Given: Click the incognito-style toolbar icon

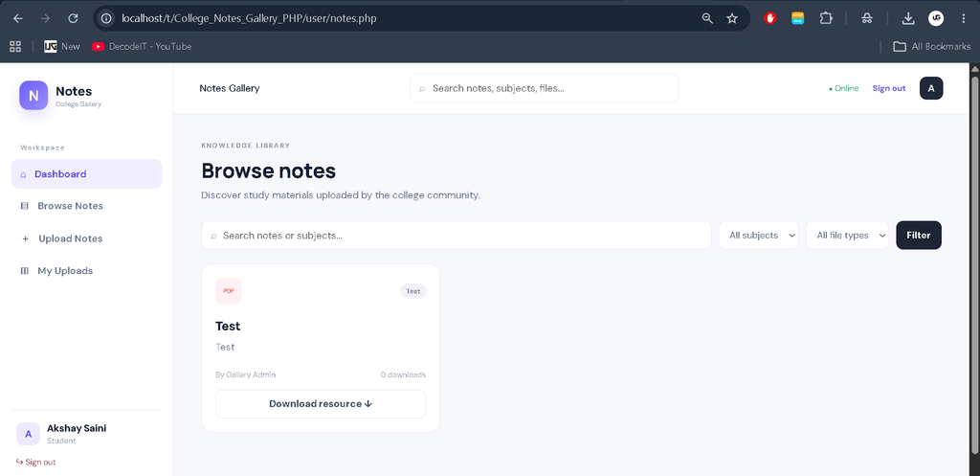Looking at the screenshot, I should 867,18.
